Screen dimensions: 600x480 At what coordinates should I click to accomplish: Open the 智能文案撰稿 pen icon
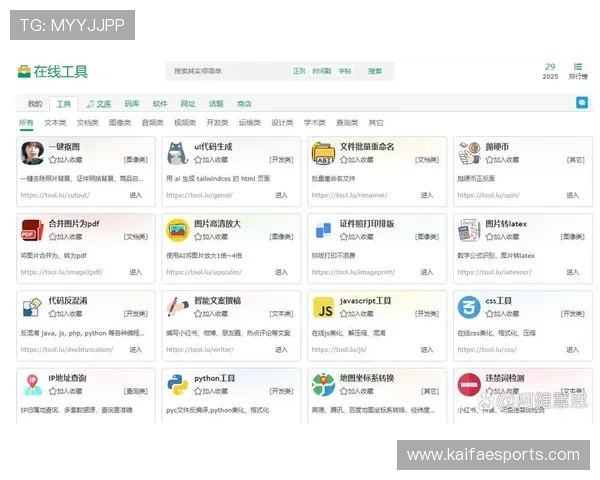[178, 307]
